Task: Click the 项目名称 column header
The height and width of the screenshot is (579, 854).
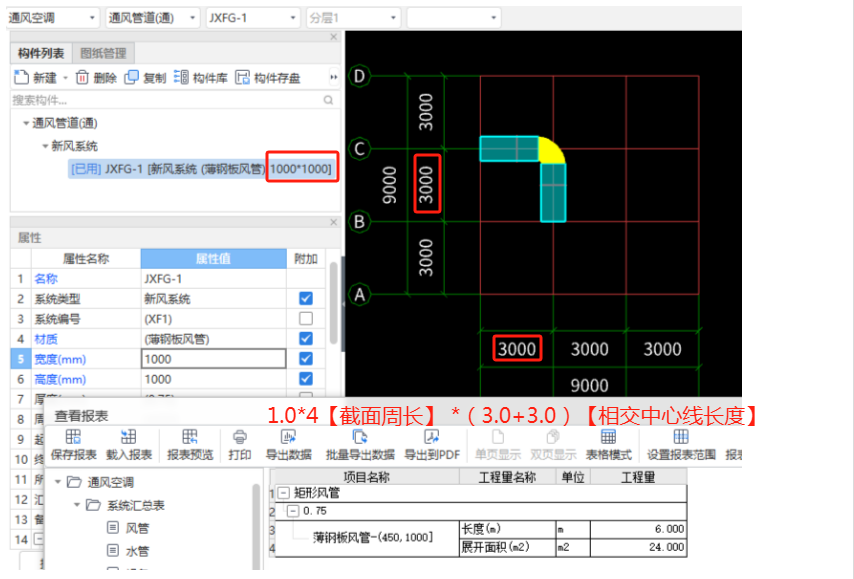Action: click(367, 477)
